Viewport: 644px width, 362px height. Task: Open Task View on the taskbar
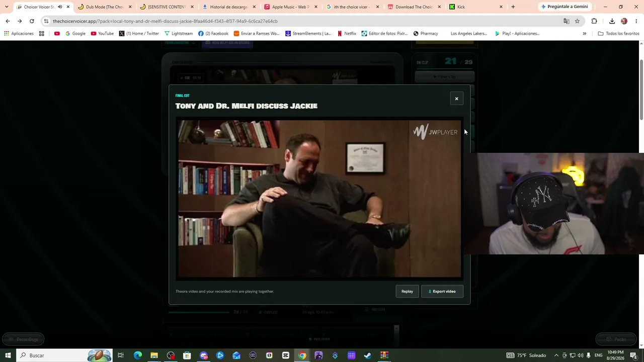tap(121, 355)
